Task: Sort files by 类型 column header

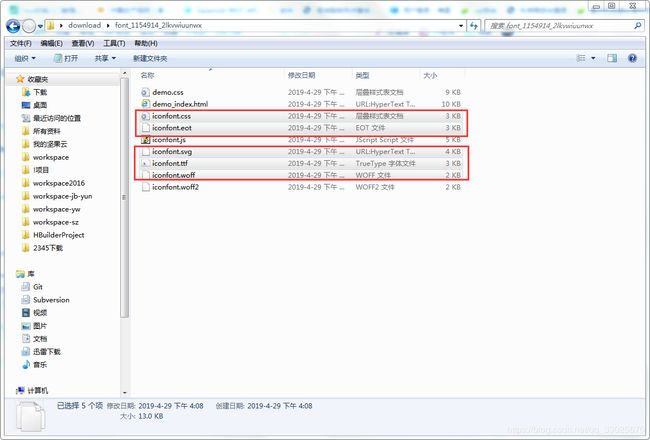Action: [362, 75]
